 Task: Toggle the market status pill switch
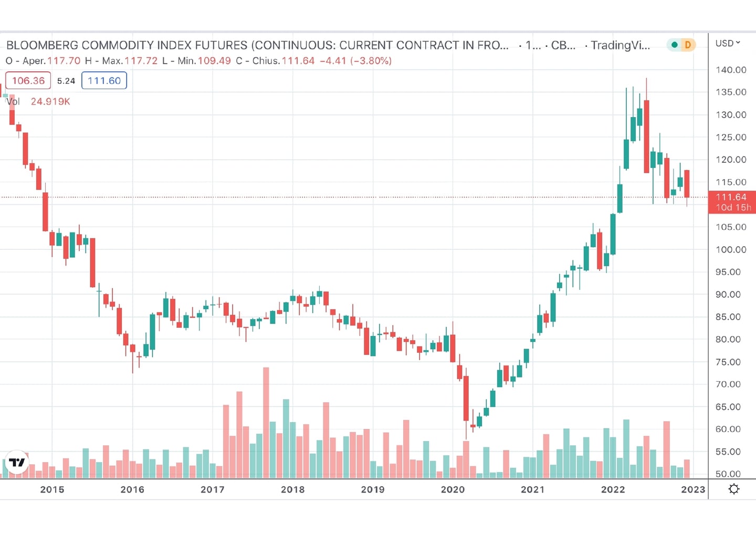(681, 45)
